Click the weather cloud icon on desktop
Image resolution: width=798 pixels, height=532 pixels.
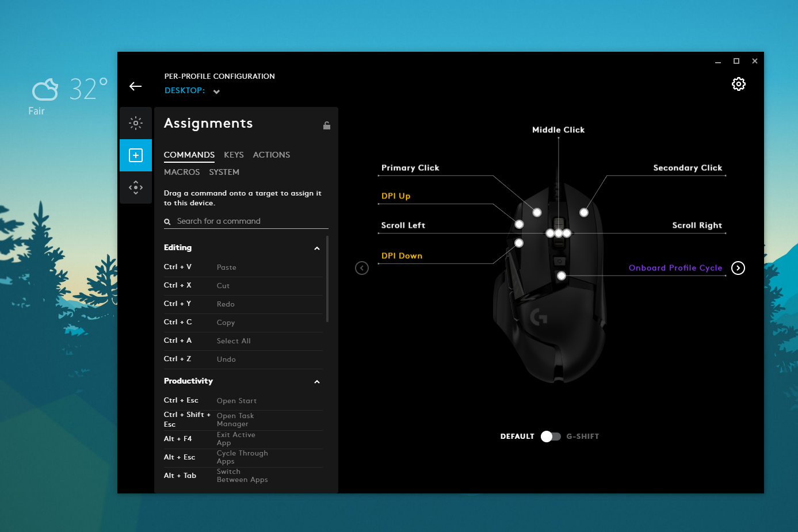coord(45,90)
